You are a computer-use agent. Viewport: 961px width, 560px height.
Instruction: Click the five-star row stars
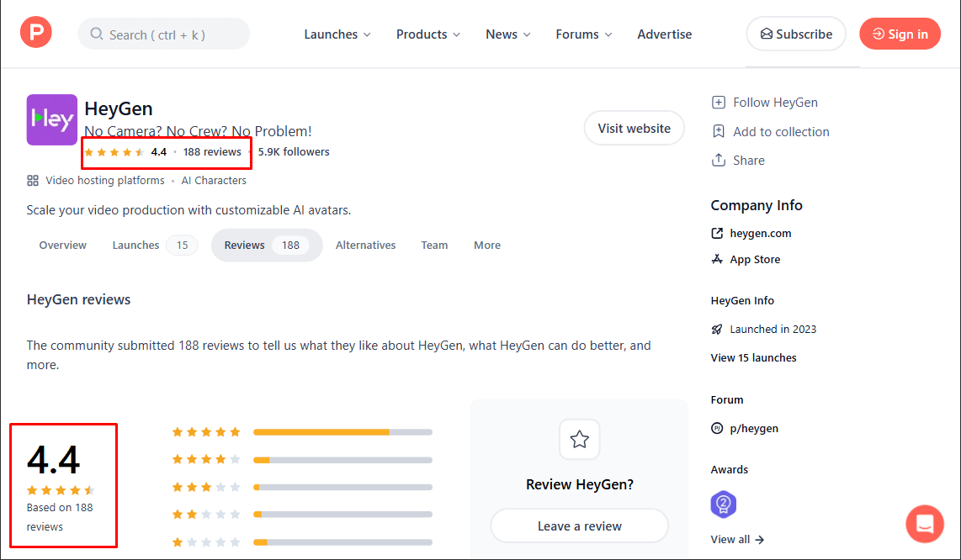pyautogui.click(x=206, y=432)
